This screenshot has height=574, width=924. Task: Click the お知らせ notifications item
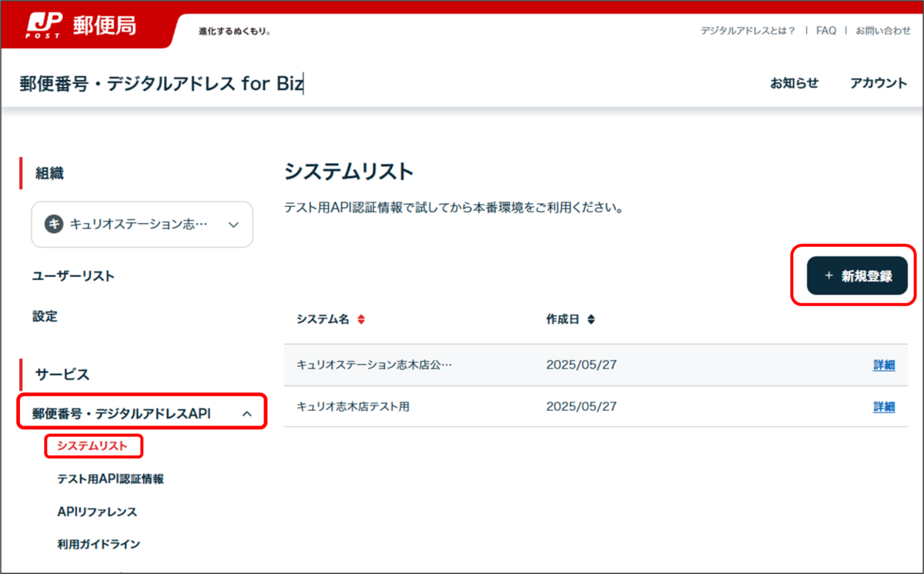pyautogui.click(x=794, y=82)
